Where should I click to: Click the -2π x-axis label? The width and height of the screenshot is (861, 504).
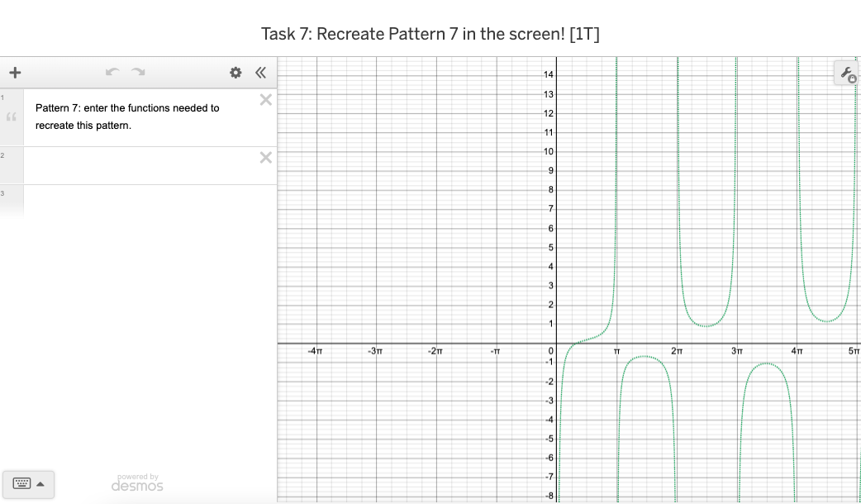coord(435,351)
